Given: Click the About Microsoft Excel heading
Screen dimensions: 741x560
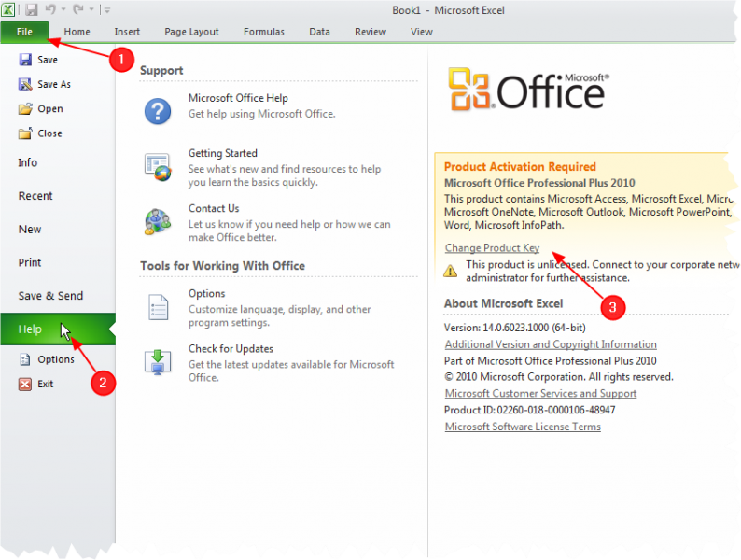Looking at the screenshot, I should [503, 304].
